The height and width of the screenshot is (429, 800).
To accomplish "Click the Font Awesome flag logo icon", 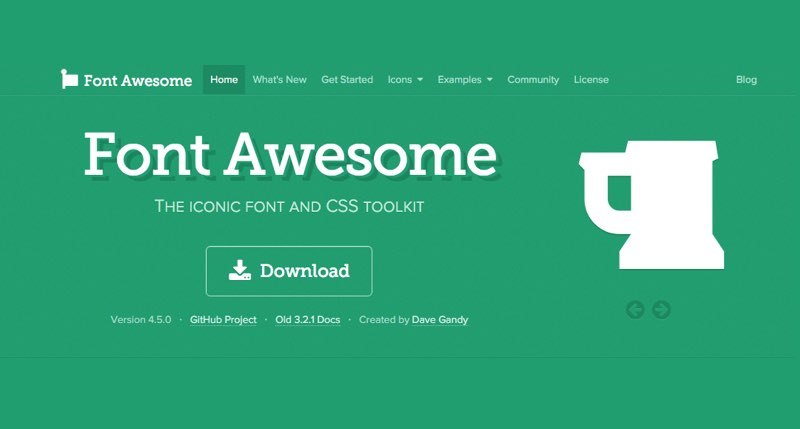I will [69, 79].
